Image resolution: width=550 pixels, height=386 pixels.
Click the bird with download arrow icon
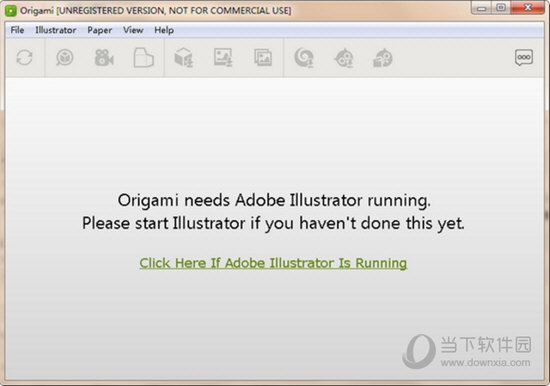(x=344, y=58)
